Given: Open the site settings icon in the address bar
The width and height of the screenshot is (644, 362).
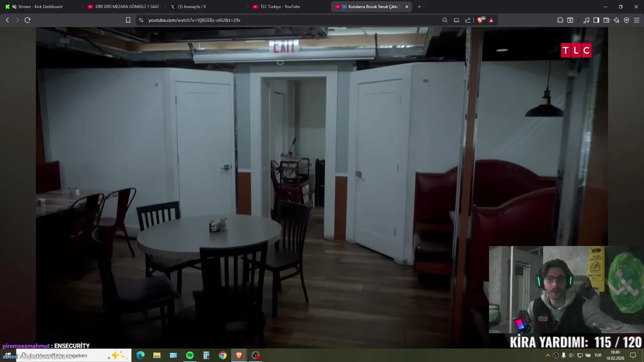Looking at the screenshot, I should [x=141, y=20].
